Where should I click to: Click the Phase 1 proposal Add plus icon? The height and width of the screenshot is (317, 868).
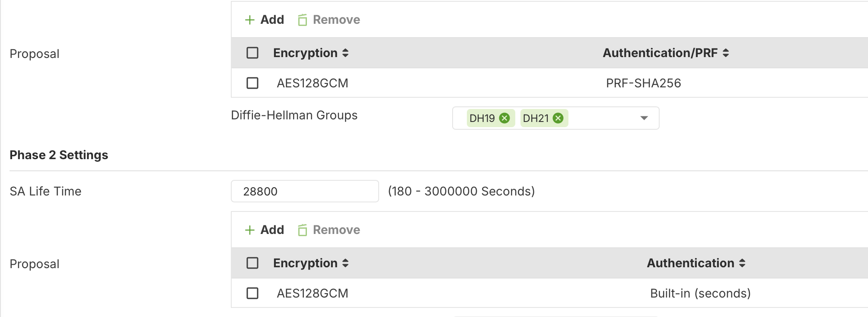(250, 20)
